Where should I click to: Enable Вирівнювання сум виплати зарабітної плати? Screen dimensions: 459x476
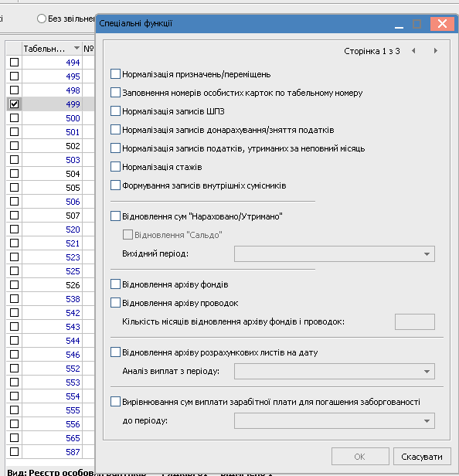(115, 401)
